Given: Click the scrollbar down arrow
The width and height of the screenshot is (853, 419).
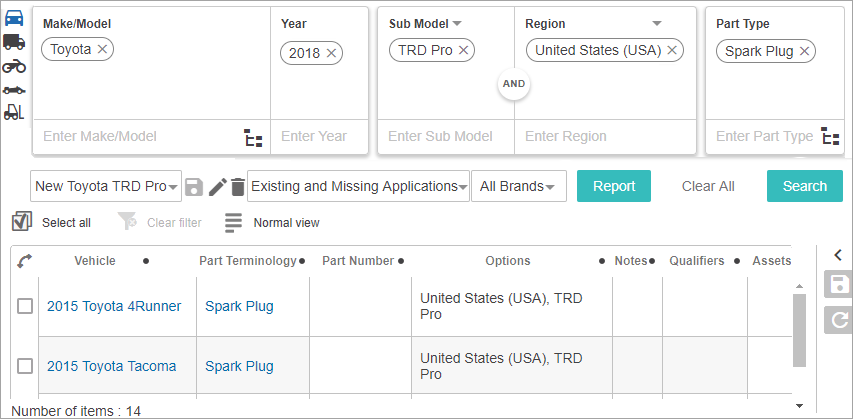Looking at the screenshot, I should tap(799, 406).
